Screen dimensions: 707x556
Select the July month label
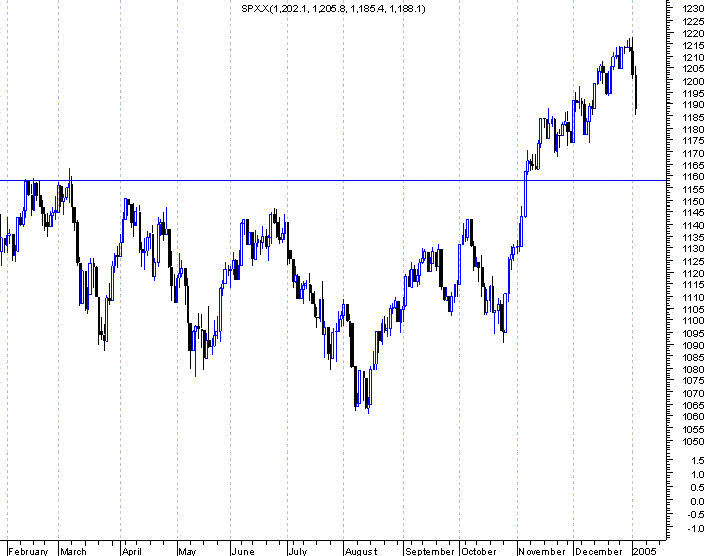(x=298, y=551)
